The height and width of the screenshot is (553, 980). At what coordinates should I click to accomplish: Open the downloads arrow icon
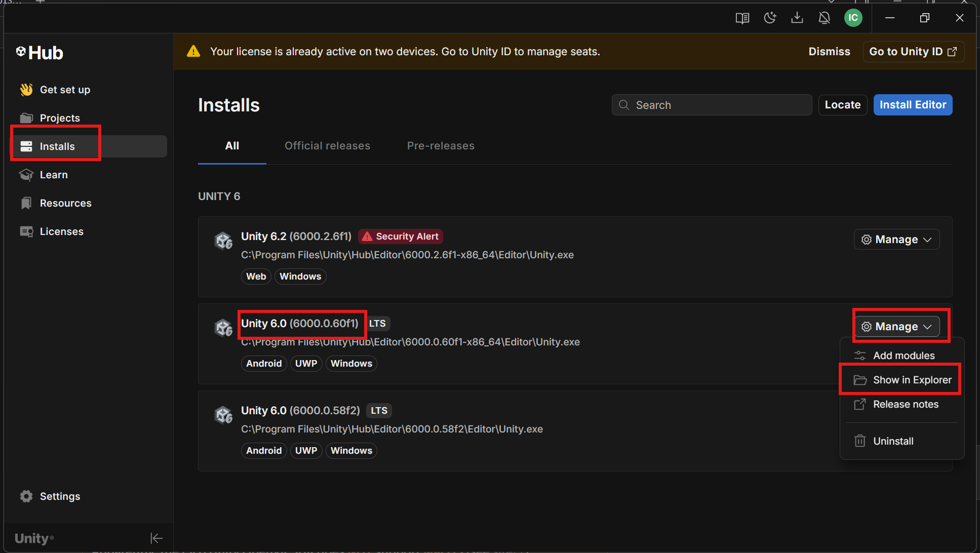point(797,18)
